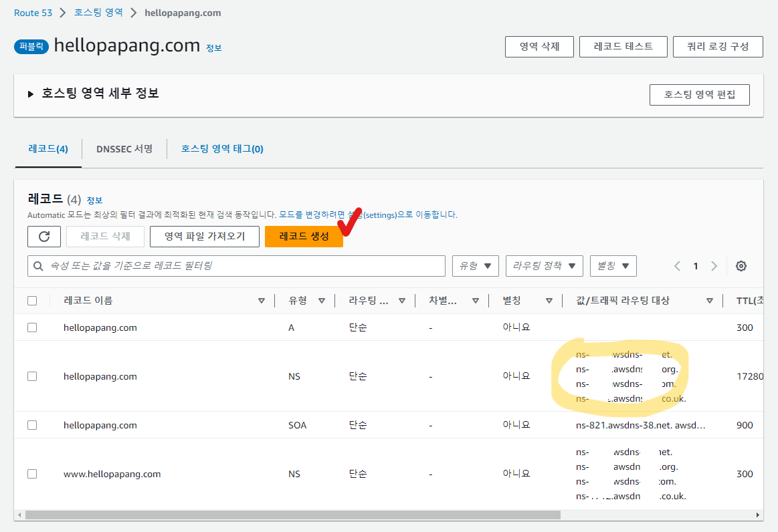The height and width of the screenshot is (532, 778).
Task: Sort by 레코드 이름 column arrow
Action: (262, 301)
